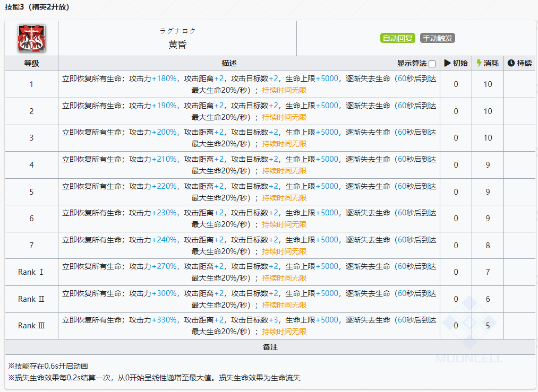This screenshot has height=392, width=538.
Task: Click the lightning icon beside 消耗 header
Action: click(479, 63)
